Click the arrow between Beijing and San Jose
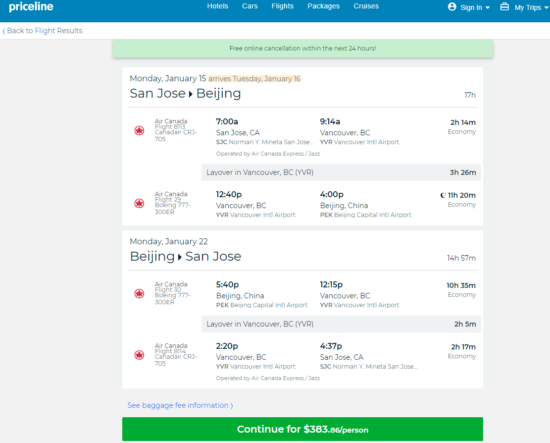This screenshot has height=443, width=550. tap(180, 257)
